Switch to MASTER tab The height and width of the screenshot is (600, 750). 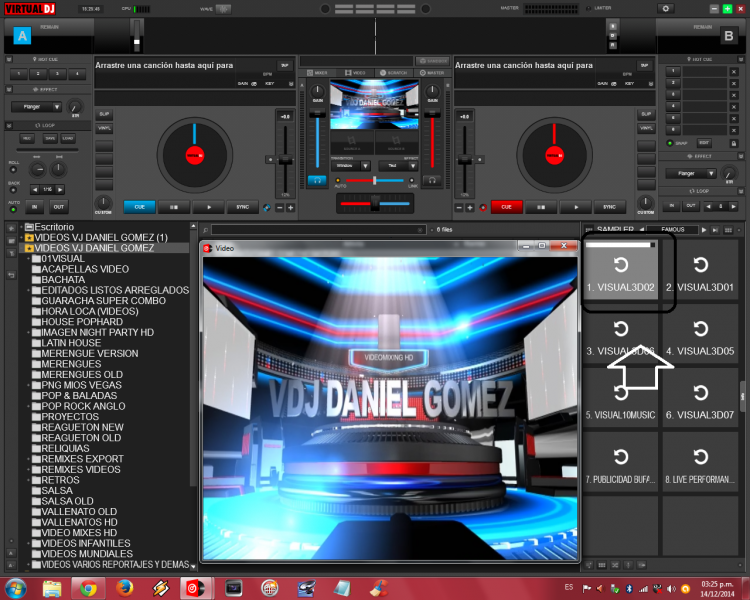pos(431,73)
